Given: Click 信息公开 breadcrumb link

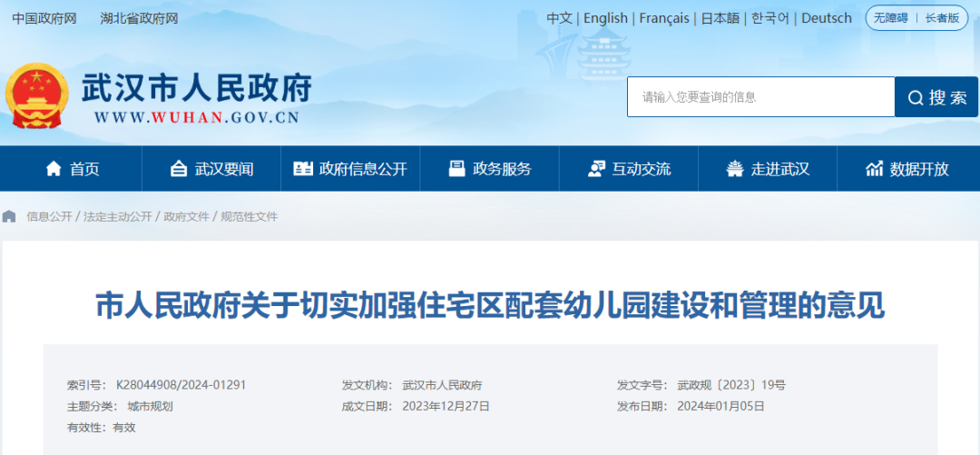Looking at the screenshot, I should coord(49,216).
